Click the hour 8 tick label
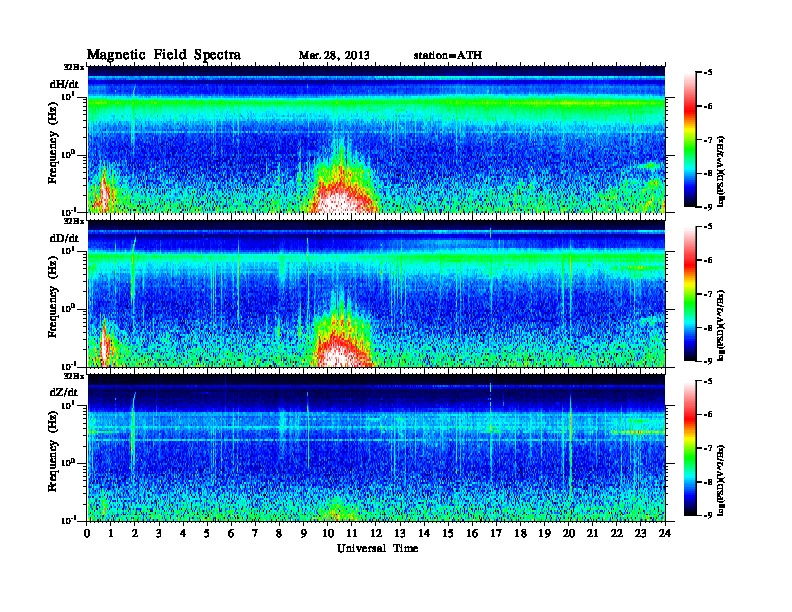792x612 pixels. pyautogui.click(x=279, y=533)
